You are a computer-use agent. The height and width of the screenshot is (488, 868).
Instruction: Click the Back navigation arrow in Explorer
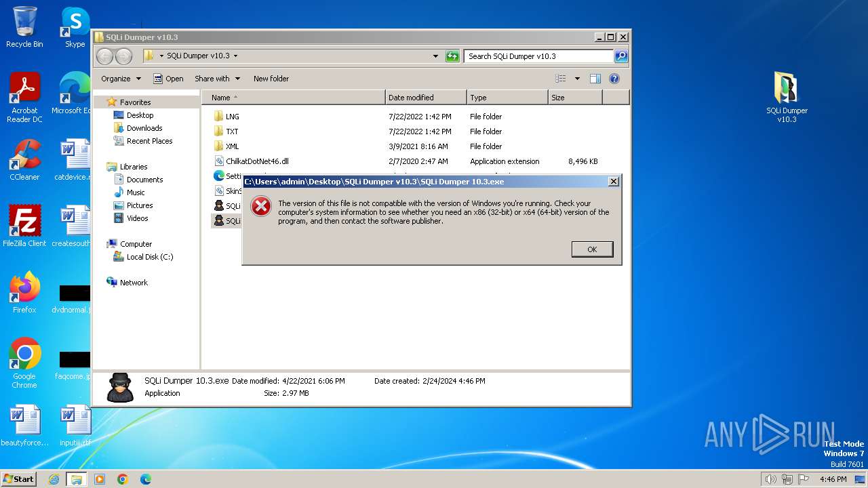tap(105, 56)
